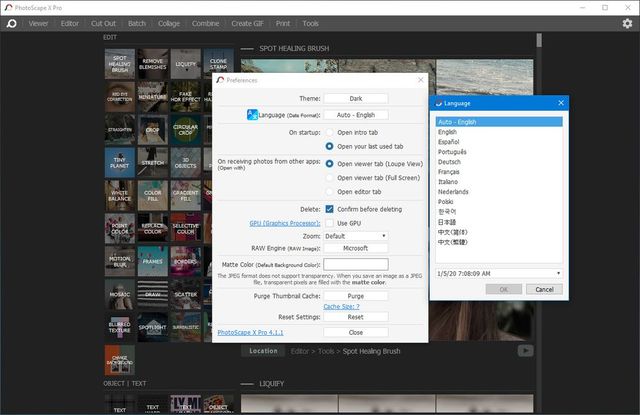Click the Spot Healing Brush tile
This screenshot has height=415, width=640.
coord(119,64)
